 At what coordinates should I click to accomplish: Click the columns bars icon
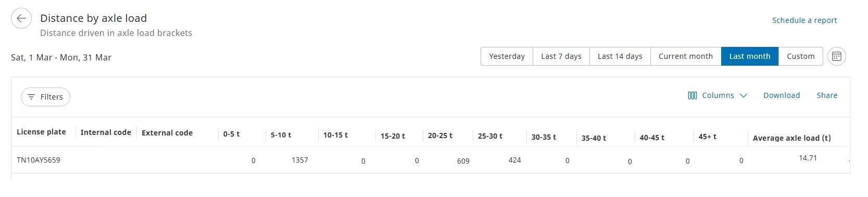pyautogui.click(x=692, y=95)
